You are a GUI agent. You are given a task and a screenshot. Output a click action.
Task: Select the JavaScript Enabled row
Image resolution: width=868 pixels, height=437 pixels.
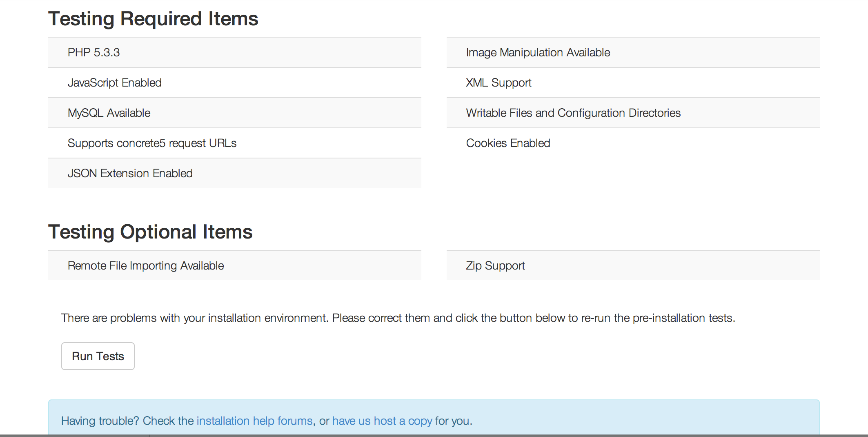click(x=235, y=82)
